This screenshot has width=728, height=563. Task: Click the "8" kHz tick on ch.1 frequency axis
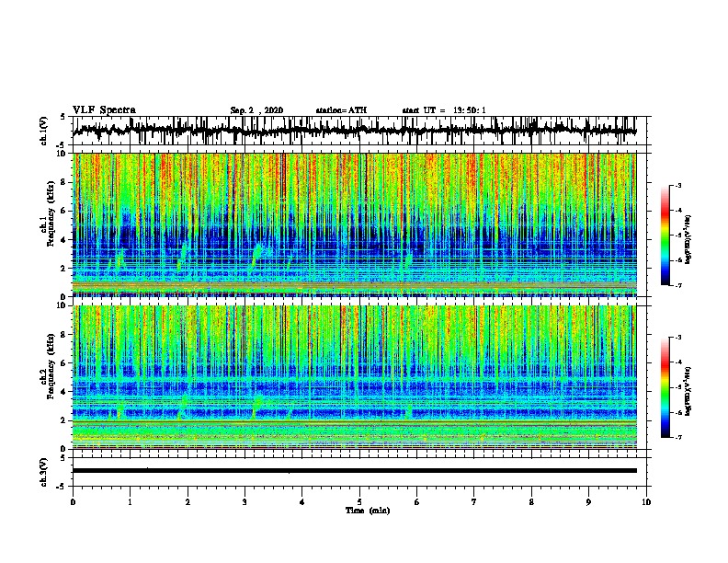64,182
